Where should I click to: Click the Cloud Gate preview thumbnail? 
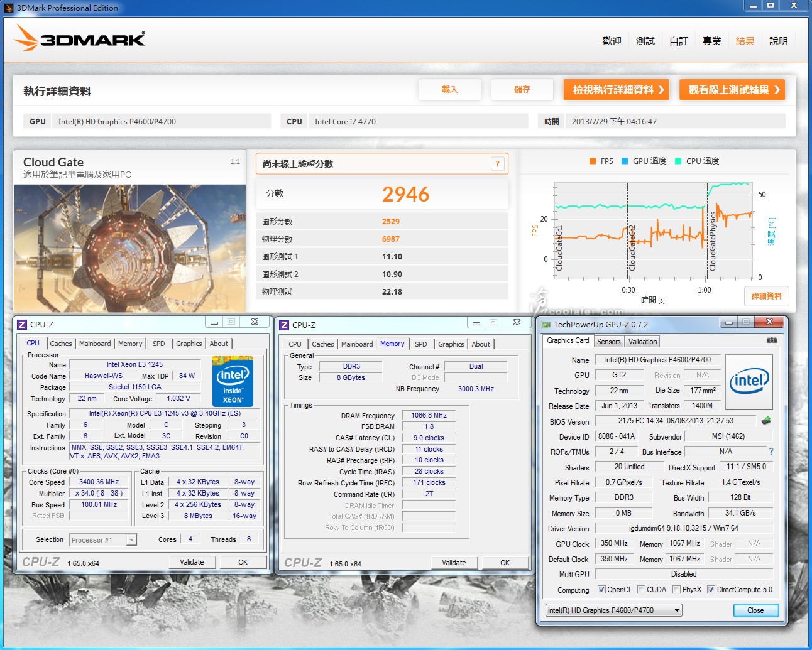(130, 248)
